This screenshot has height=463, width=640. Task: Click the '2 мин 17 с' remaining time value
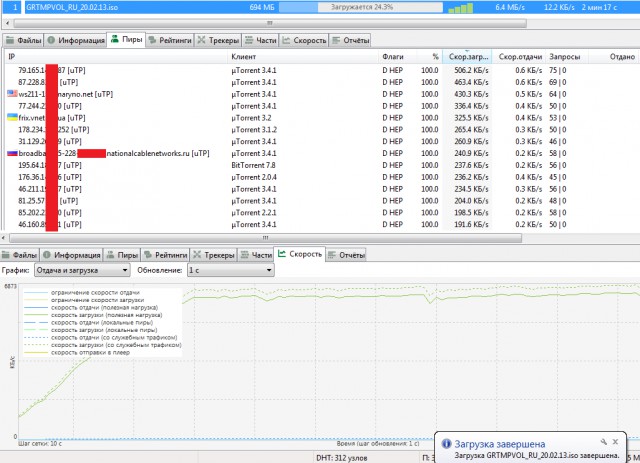[x=599, y=7]
